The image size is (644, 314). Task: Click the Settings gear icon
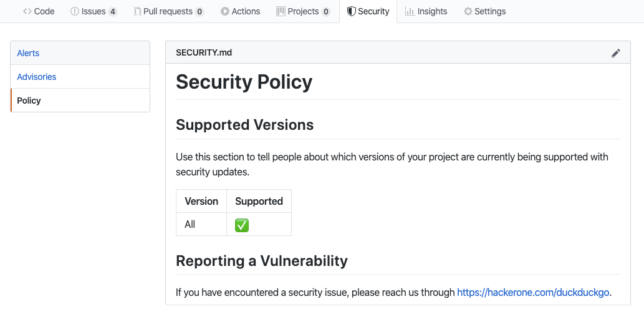point(468,11)
